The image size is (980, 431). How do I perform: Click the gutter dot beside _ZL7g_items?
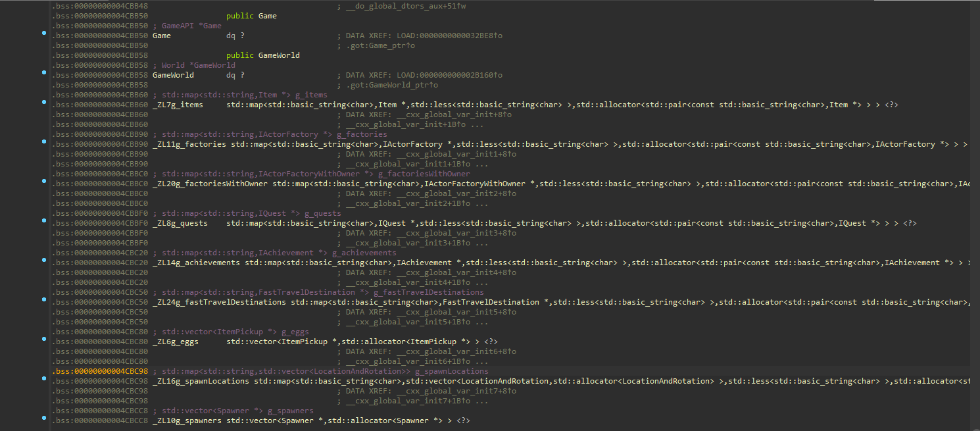point(44,102)
